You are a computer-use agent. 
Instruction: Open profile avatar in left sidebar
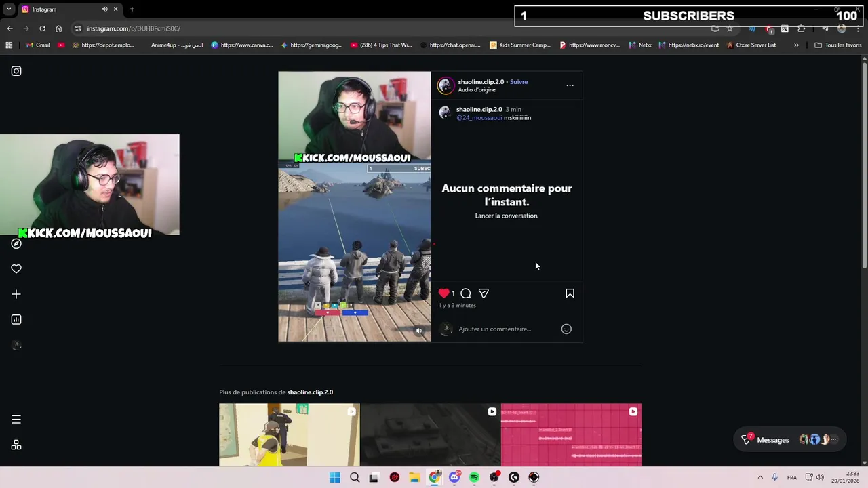16,345
